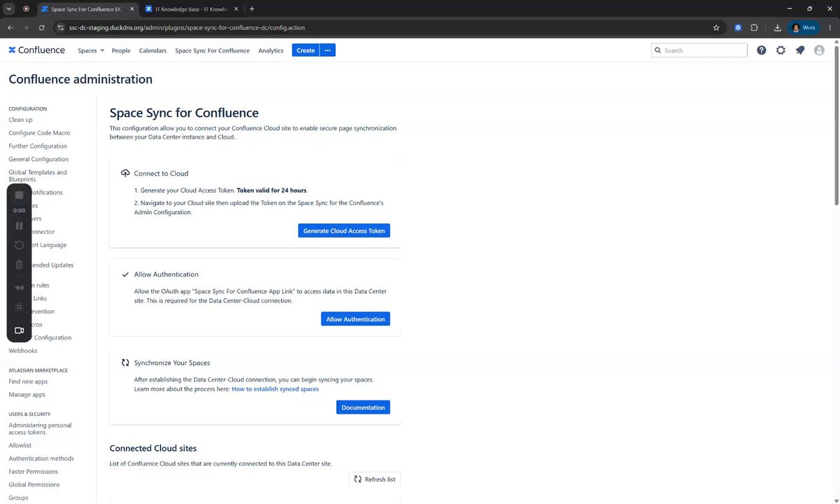Delete the recording with the trash icon
The height and width of the screenshot is (504, 840).
point(20,265)
